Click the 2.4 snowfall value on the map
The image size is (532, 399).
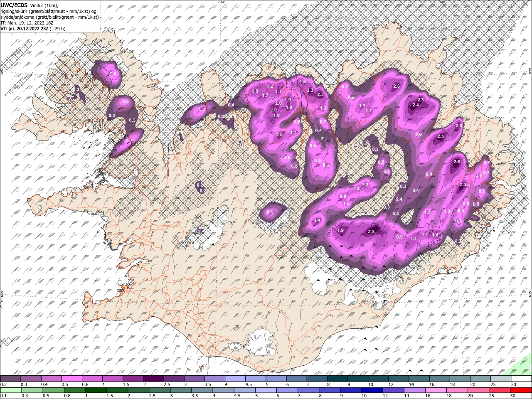(x=416, y=105)
